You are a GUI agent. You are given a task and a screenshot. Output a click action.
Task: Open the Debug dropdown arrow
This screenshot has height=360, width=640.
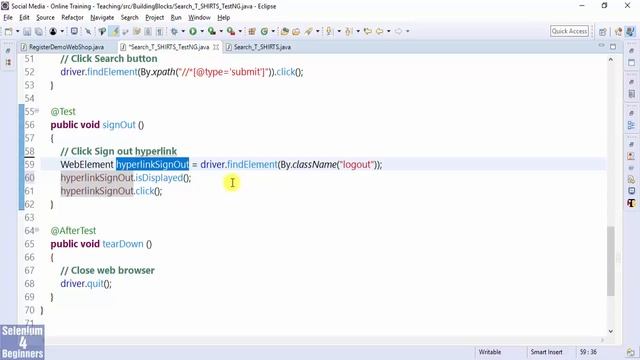(x=183, y=31)
